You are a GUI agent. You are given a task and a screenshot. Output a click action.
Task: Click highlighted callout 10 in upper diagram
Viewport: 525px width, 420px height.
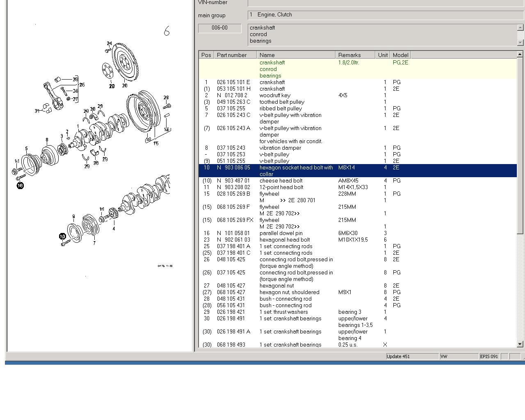point(20,185)
